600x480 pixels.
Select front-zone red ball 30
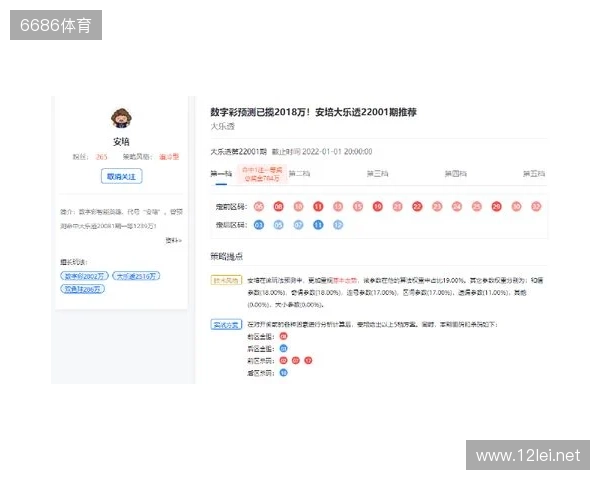pos(517,207)
